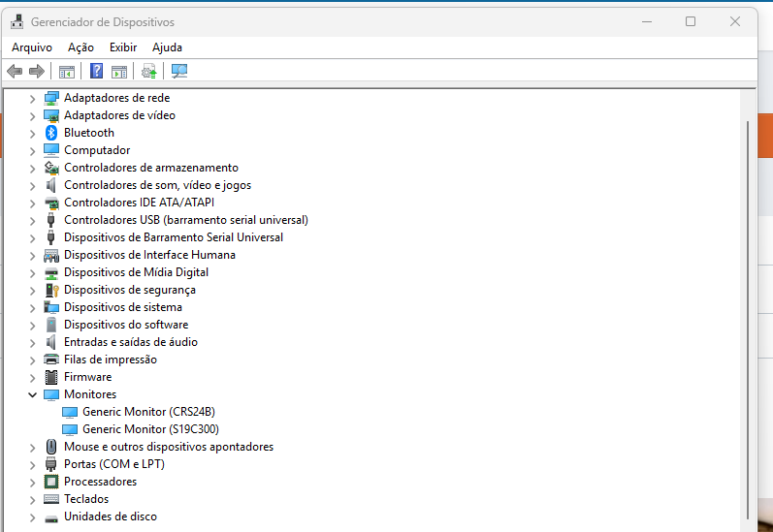Expand Dispositivos de sistema node
This screenshot has width=773, height=532.
point(33,308)
